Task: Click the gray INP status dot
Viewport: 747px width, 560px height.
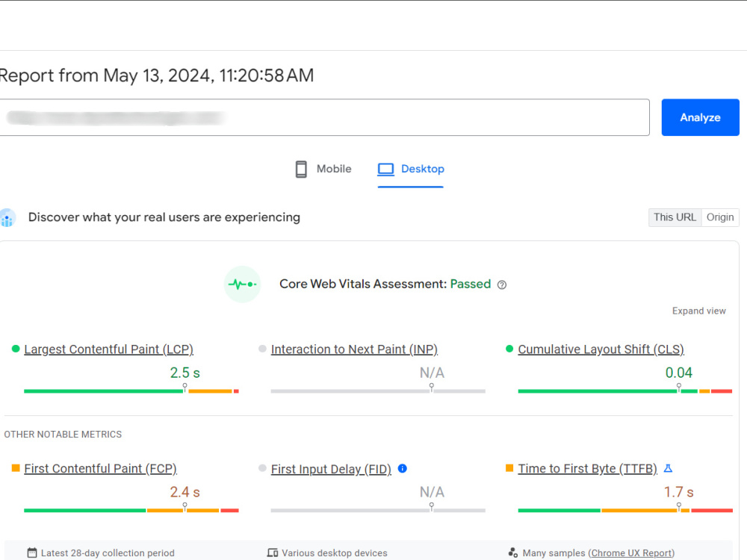Action: click(x=262, y=349)
